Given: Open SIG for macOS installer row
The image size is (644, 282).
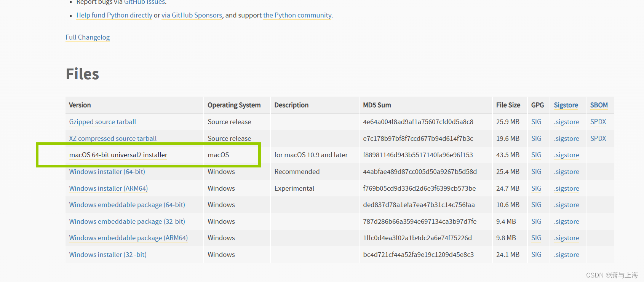Looking at the screenshot, I should click(x=536, y=155).
